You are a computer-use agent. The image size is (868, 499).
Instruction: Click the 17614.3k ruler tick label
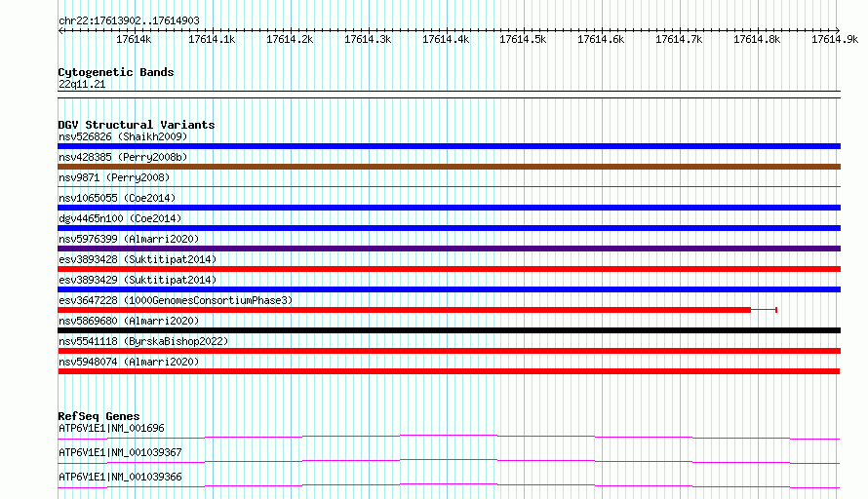(368, 39)
